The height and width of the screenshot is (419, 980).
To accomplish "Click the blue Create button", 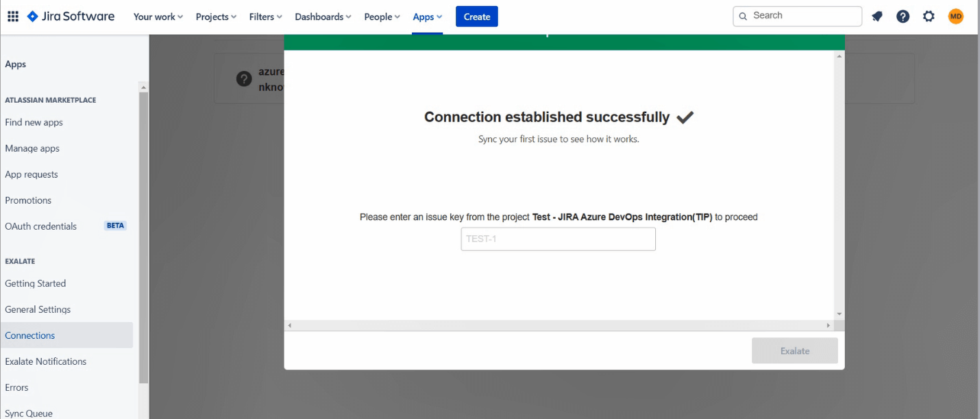I will pyautogui.click(x=477, y=16).
